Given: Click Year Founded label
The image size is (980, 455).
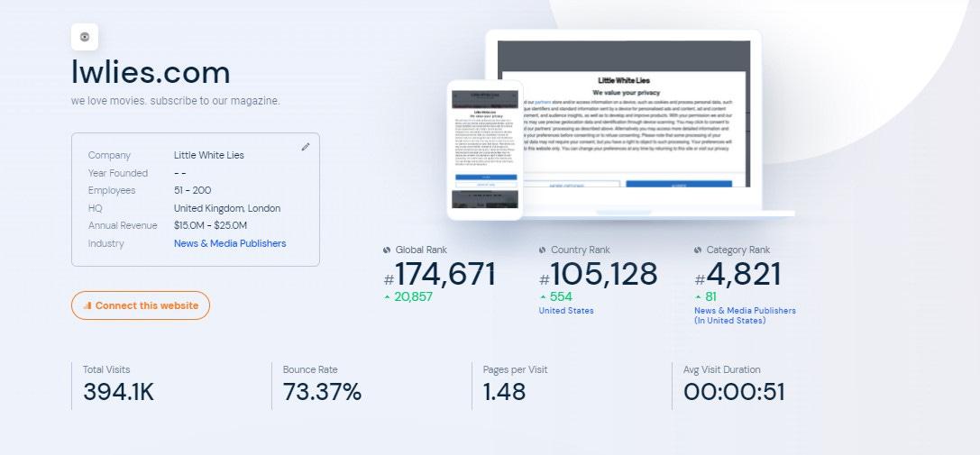Looking at the screenshot, I should 118,173.
